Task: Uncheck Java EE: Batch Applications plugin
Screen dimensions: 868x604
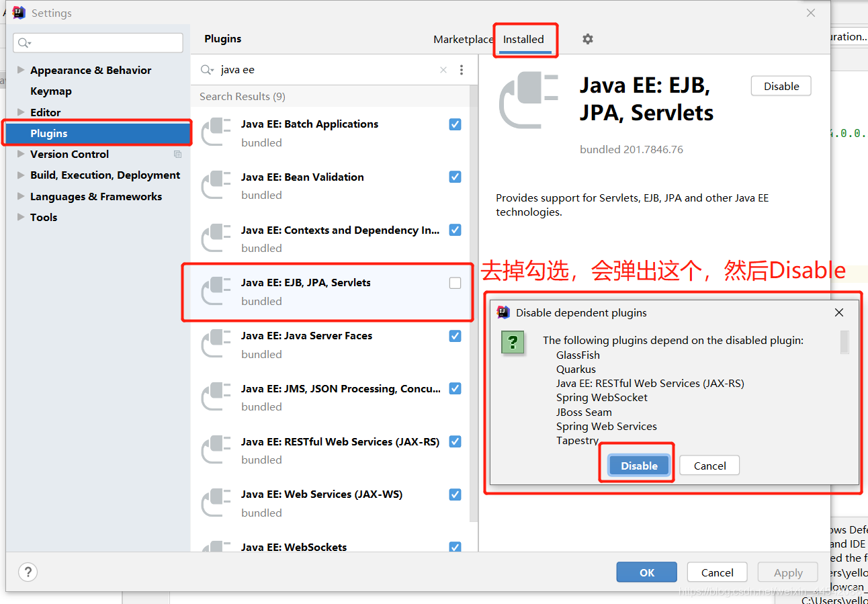Action: [455, 124]
